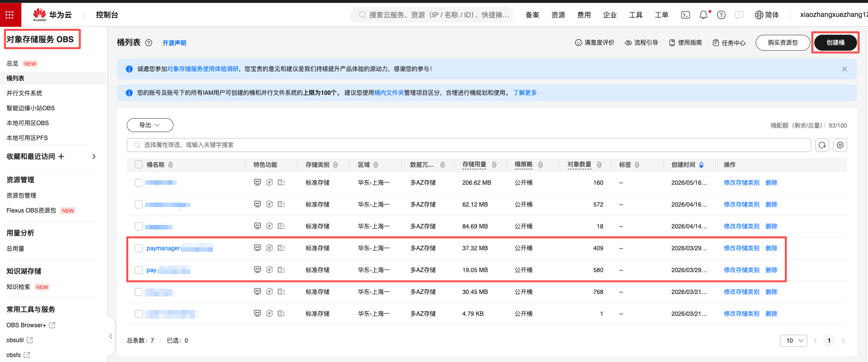Click the Huawei Cloud logo
This screenshot has width=868, height=362.
pos(52,15)
